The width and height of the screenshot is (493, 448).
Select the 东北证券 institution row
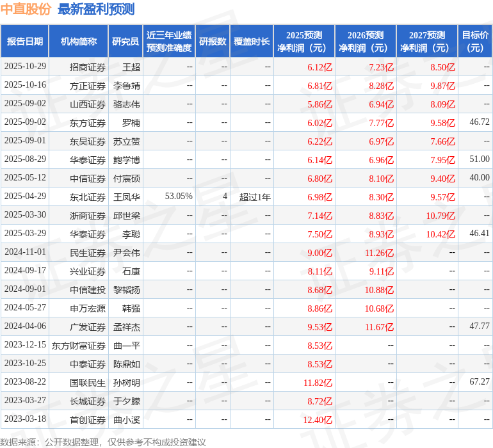click(x=88, y=197)
